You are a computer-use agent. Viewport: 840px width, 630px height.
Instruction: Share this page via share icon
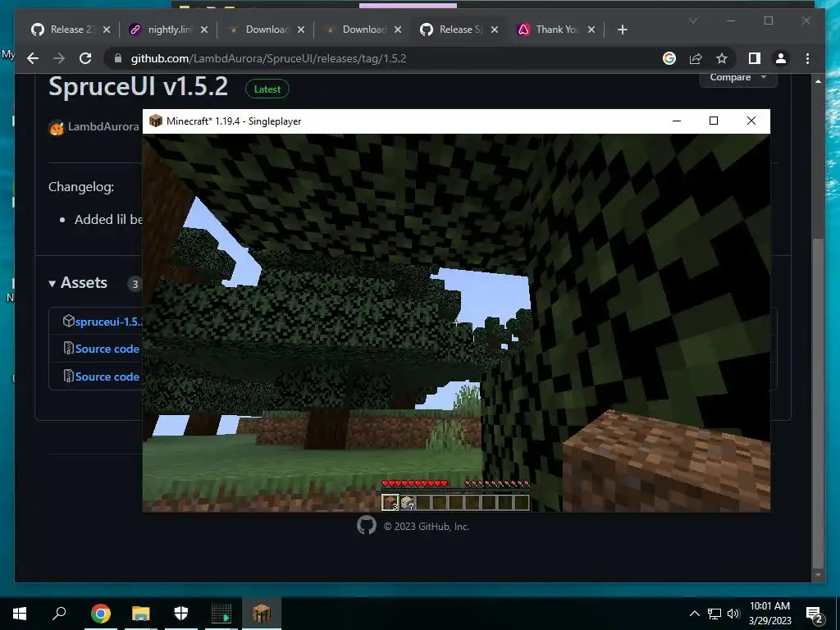click(696, 58)
